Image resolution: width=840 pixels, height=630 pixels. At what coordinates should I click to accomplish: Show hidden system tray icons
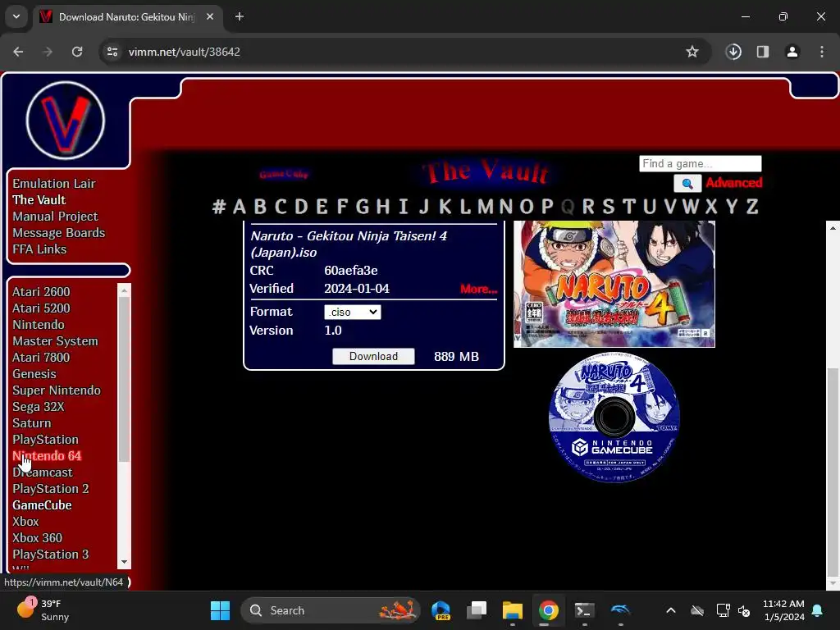(x=671, y=610)
